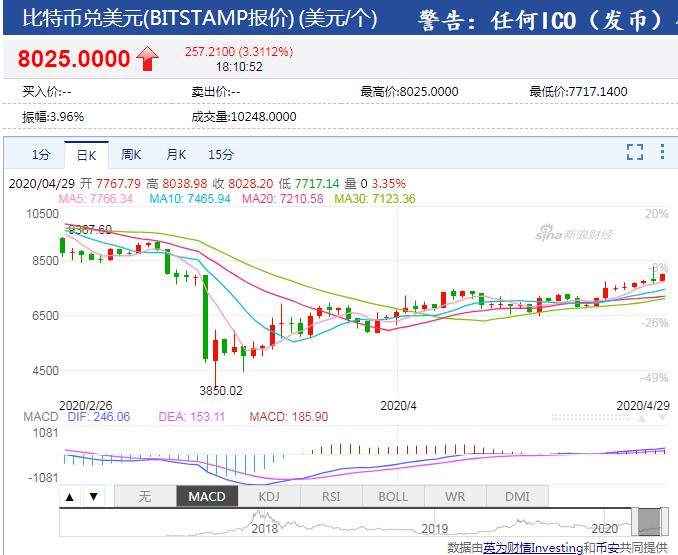Click the MACD: 185.90 value
The image size is (678, 555).
pos(289,417)
